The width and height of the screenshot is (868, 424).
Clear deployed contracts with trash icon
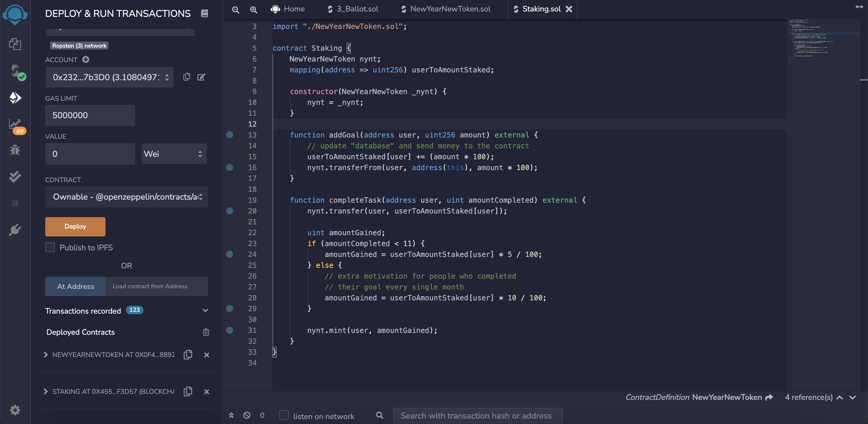206,332
